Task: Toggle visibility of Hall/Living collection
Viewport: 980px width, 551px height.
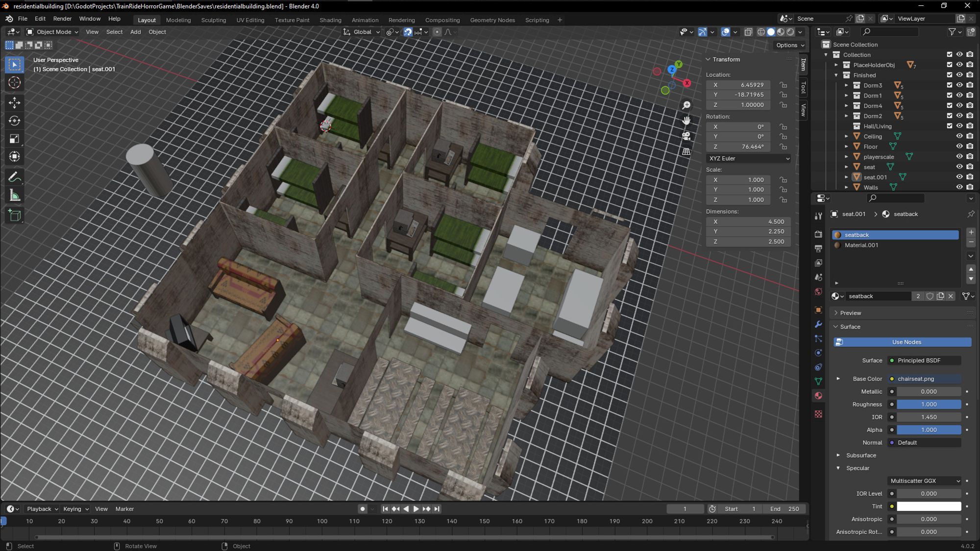Action: pyautogui.click(x=958, y=126)
